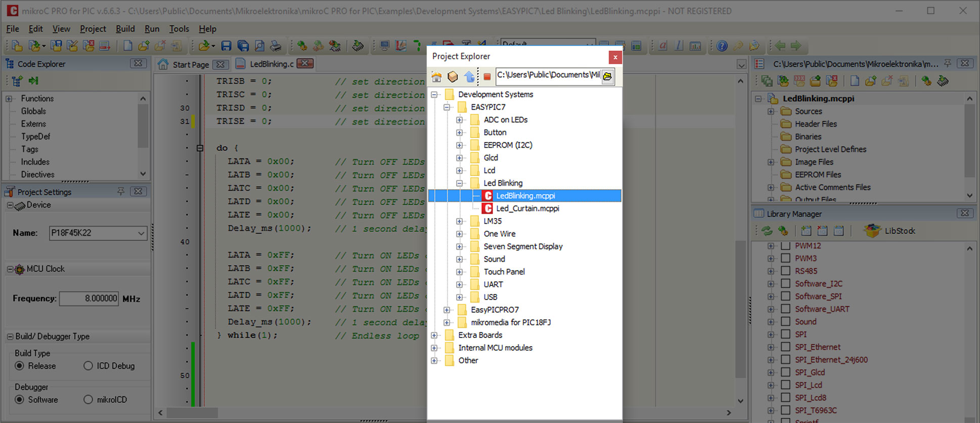Open the Project menu
Viewport: 980px width, 423px height.
point(93,29)
